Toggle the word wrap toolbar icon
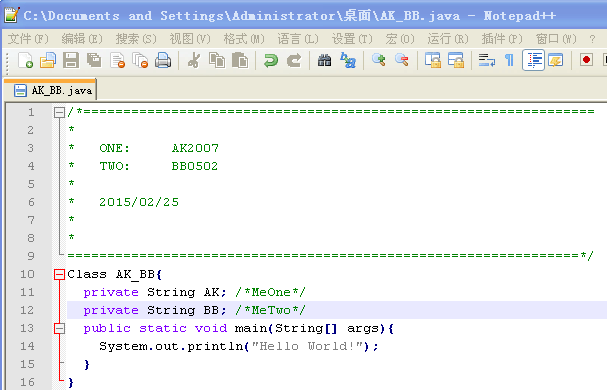The height and width of the screenshot is (390, 607). pos(487,60)
